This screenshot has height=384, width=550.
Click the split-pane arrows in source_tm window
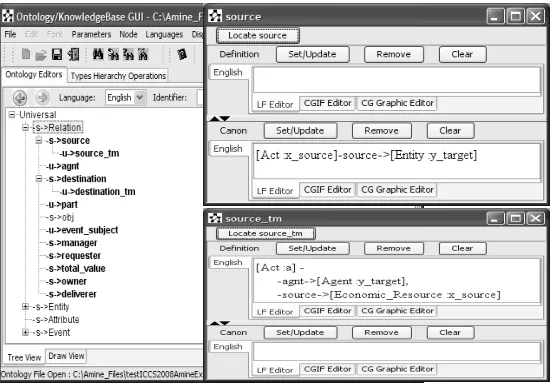[220, 323]
